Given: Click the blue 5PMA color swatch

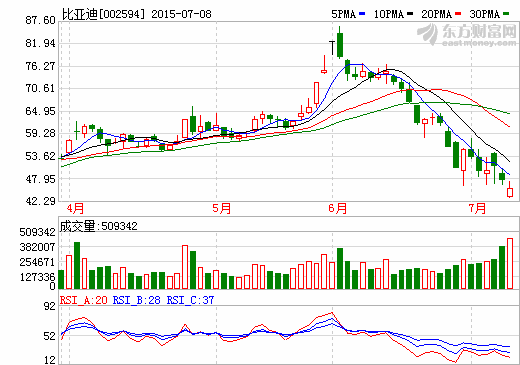Looking at the screenshot, I should pyautogui.click(x=362, y=14).
